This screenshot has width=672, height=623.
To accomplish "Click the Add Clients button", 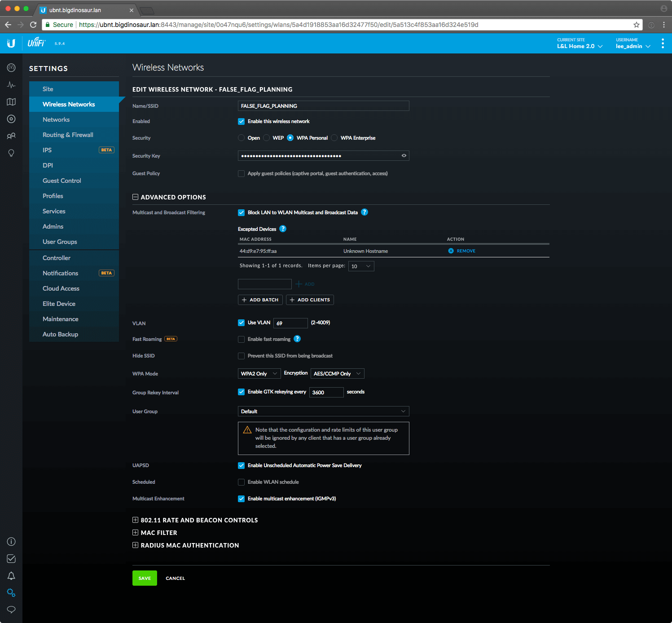I will tap(310, 300).
